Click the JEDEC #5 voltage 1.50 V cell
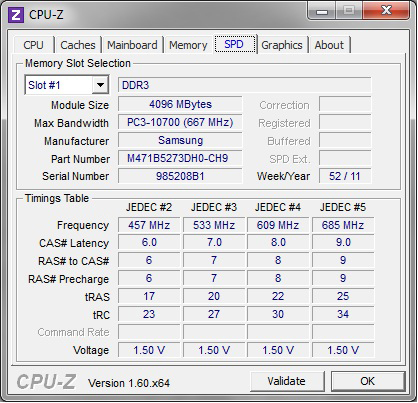The image size is (418, 403). click(x=343, y=350)
